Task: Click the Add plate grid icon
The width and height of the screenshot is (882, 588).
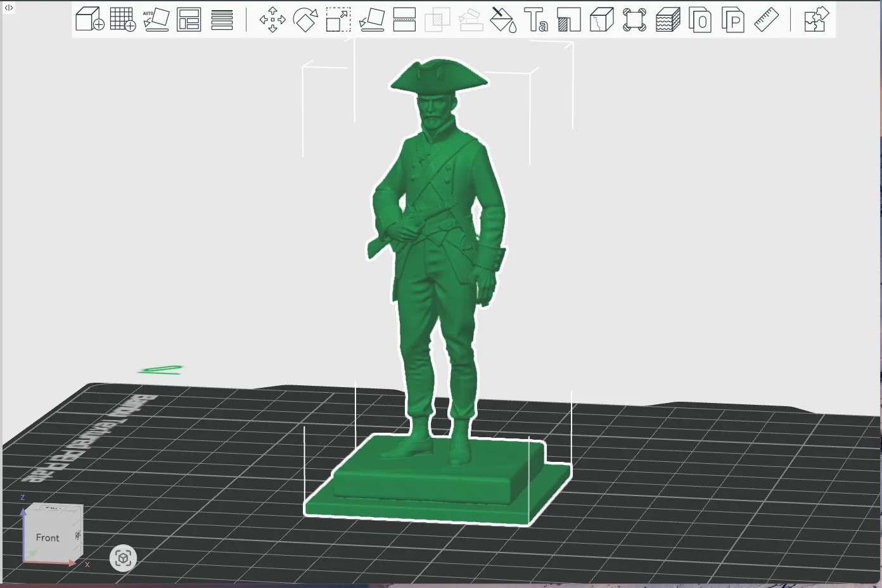Action: (123, 20)
